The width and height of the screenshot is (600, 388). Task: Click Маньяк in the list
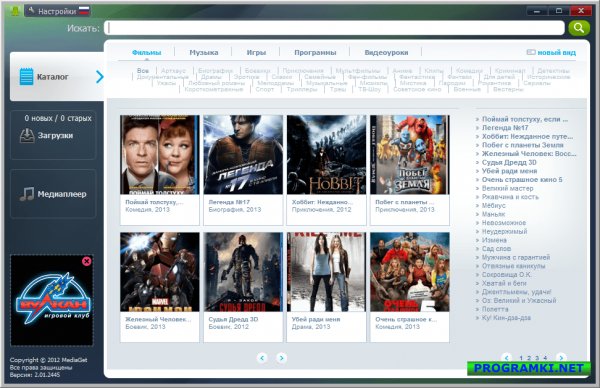[x=493, y=214]
